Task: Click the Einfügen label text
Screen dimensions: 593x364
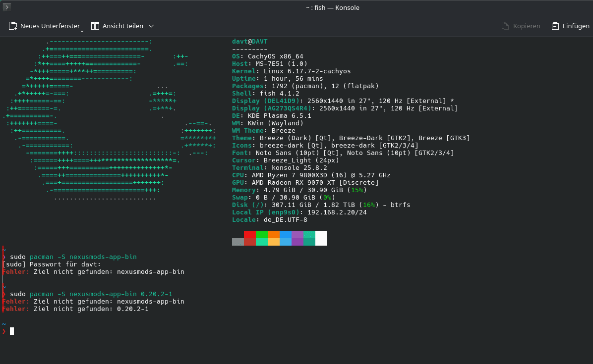Action: (576, 26)
